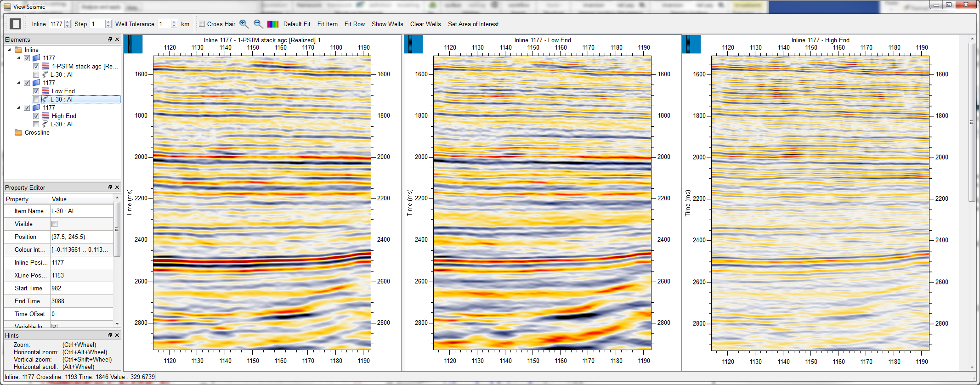Click the Step value input field

(97, 24)
